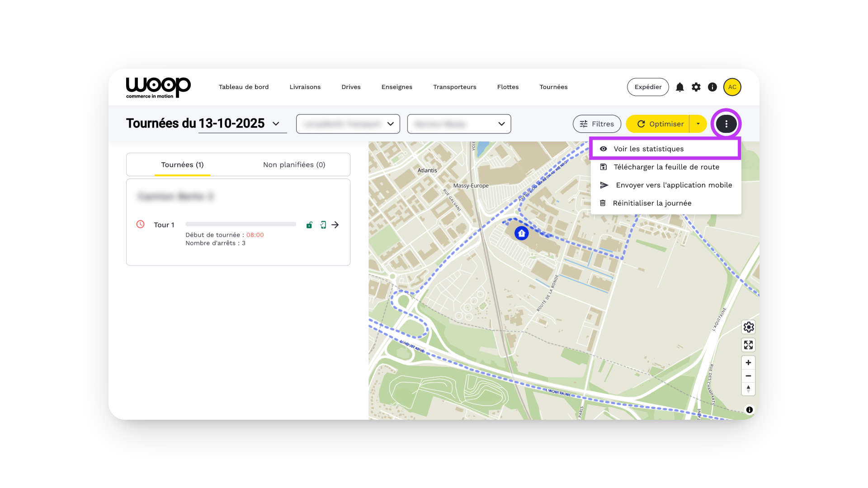Expand the tour date dropdown chevron

[276, 124]
